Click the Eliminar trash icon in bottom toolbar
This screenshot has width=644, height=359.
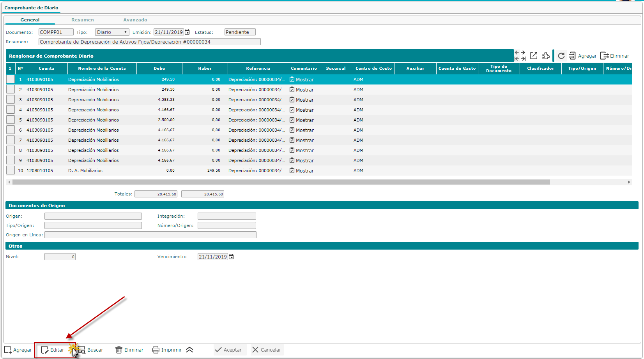[x=119, y=350]
